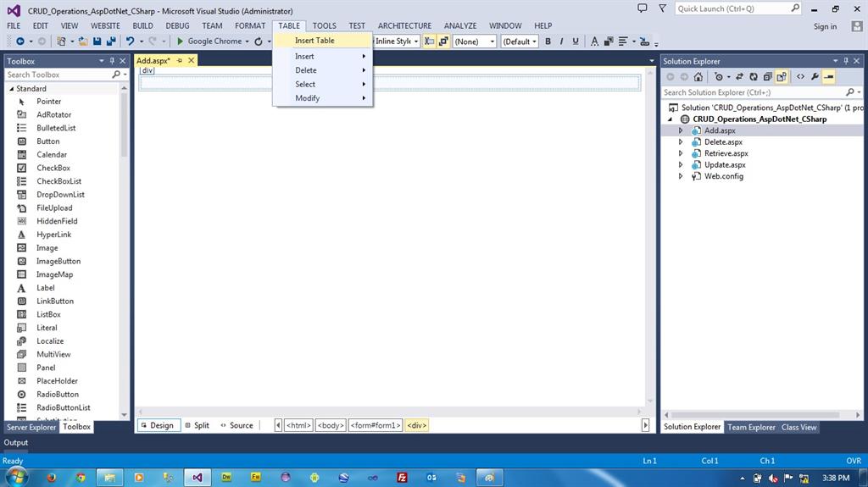868x487 pixels.
Task: Open the Google Chrome browser dropdown arrow
Action: tap(247, 42)
